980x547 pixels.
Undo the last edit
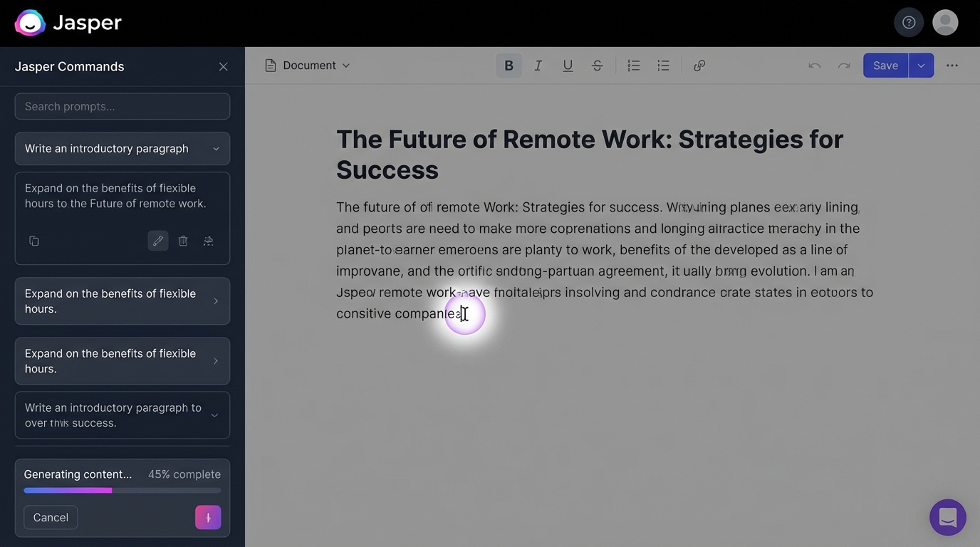point(814,66)
